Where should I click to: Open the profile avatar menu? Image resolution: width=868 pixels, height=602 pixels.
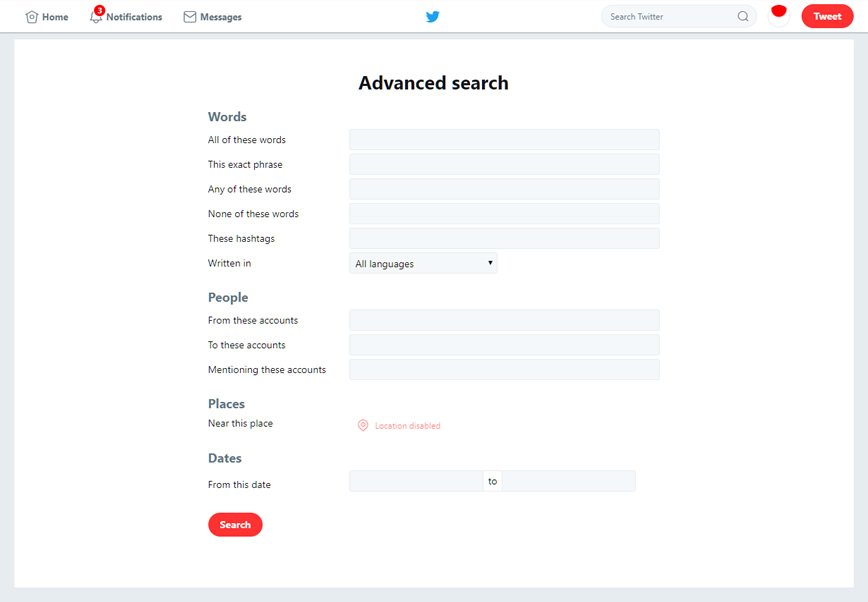click(x=779, y=16)
